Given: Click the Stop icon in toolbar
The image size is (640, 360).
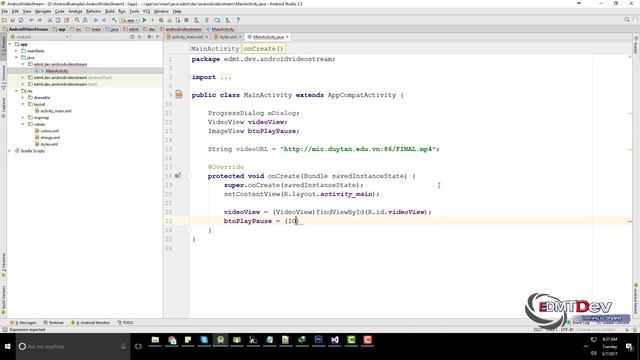Looking at the screenshot, I should 187,20.
